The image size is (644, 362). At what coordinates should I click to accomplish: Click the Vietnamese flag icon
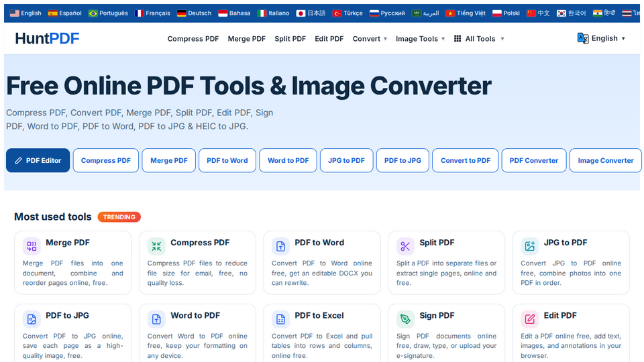450,13
